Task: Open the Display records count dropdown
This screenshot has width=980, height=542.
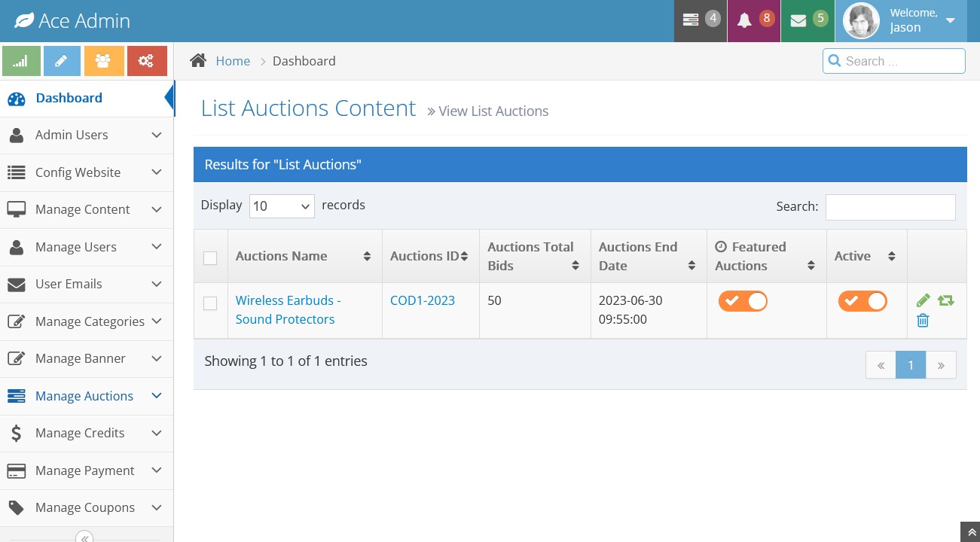Action: tap(282, 206)
